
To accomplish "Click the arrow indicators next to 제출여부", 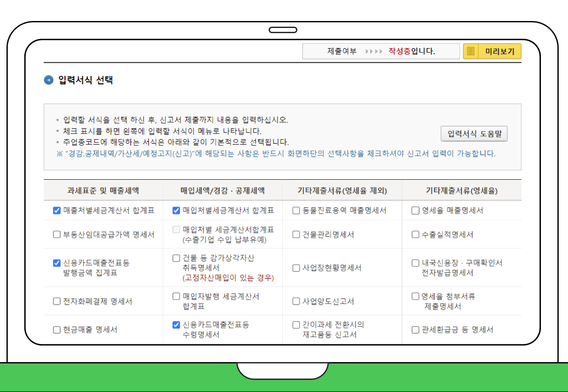I will tap(373, 51).
